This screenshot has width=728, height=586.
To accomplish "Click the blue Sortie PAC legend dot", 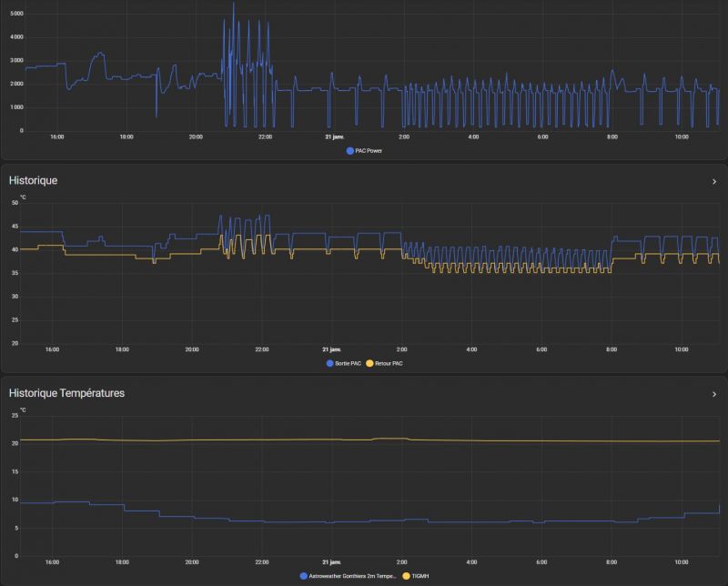I will [x=330, y=363].
